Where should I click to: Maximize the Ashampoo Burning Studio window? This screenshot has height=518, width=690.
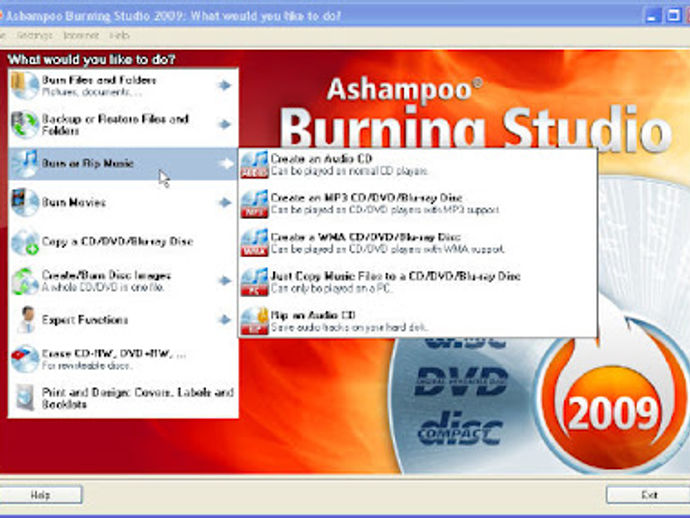673,16
